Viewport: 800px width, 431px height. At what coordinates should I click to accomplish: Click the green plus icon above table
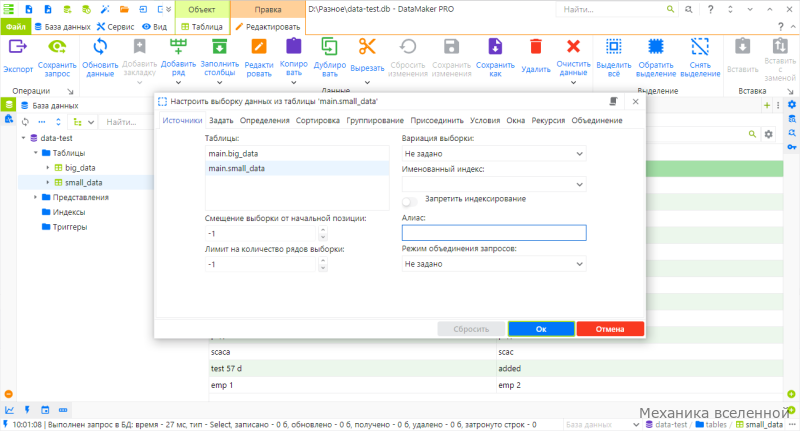[x=767, y=106]
